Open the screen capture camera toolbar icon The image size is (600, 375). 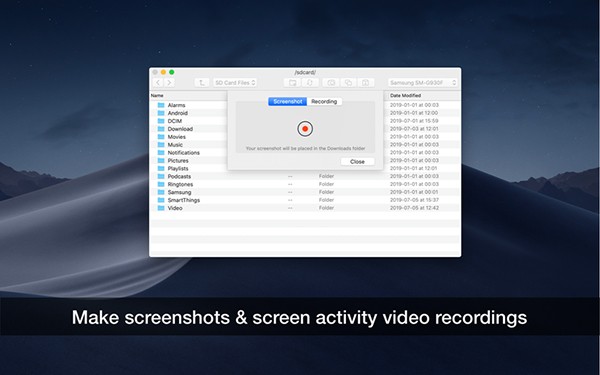tap(331, 83)
